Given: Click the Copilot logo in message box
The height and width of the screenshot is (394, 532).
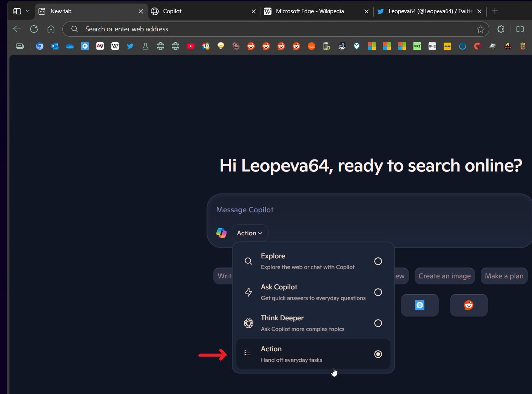Looking at the screenshot, I should coord(221,233).
